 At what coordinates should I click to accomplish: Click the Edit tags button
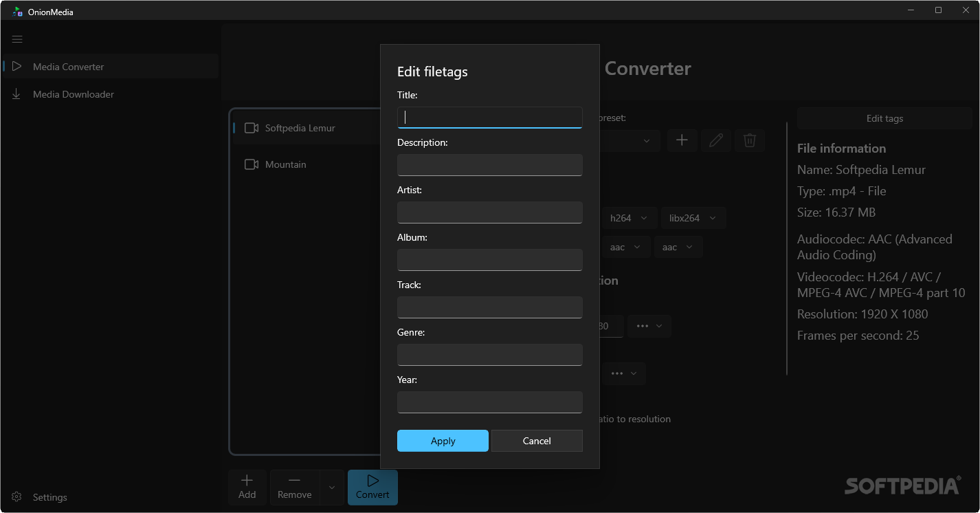point(884,118)
